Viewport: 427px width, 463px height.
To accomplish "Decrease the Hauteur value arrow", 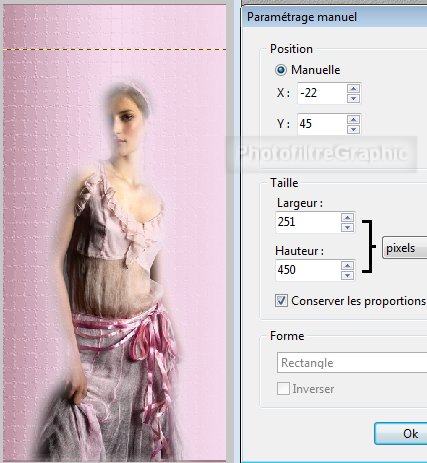I will click(347, 275).
